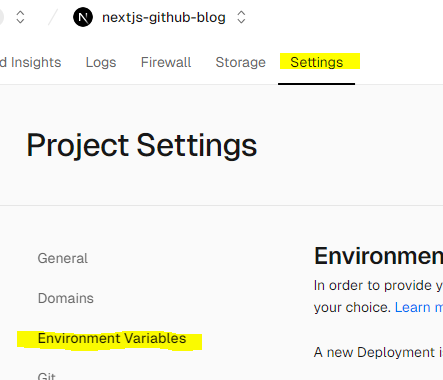Click the Environment Variables section heading
This screenshot has width=443, height=380.
tap(379, 256)
